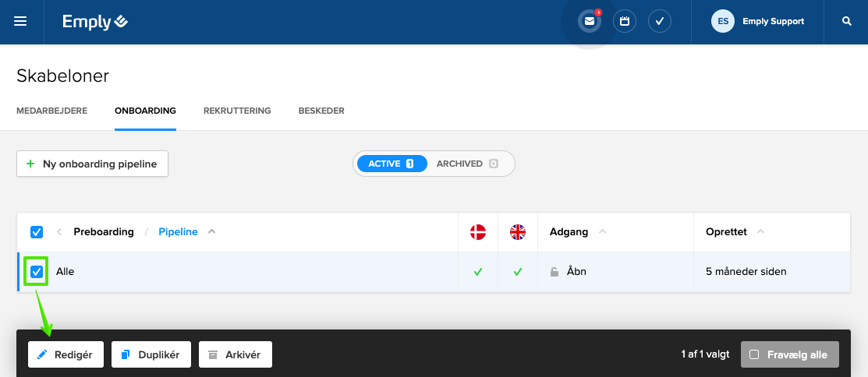Switch to the Medarbejdere tab
Image resolution: width=868 pixels, height=377 pixels.
pos(51,111)
